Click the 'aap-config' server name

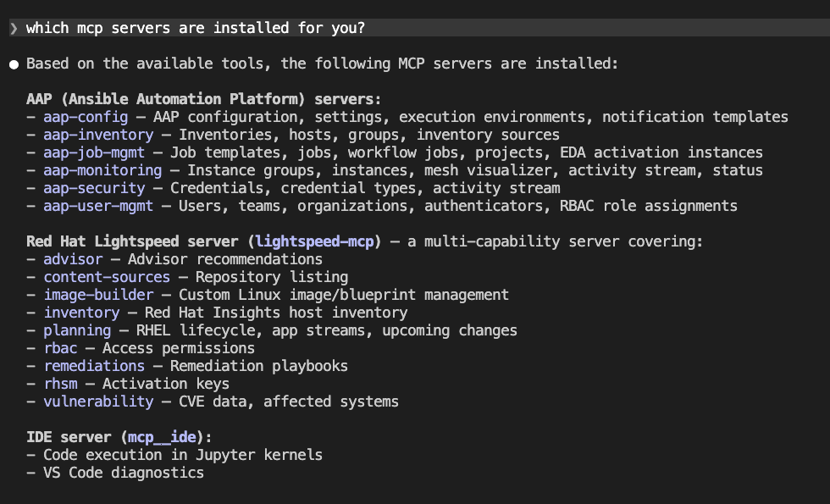pos(86,117)
